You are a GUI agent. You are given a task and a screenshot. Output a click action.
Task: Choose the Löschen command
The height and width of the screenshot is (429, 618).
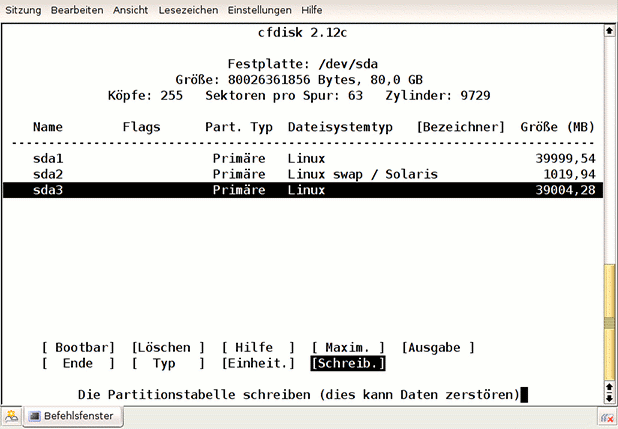pyautogui.click(x=168, y=347)
